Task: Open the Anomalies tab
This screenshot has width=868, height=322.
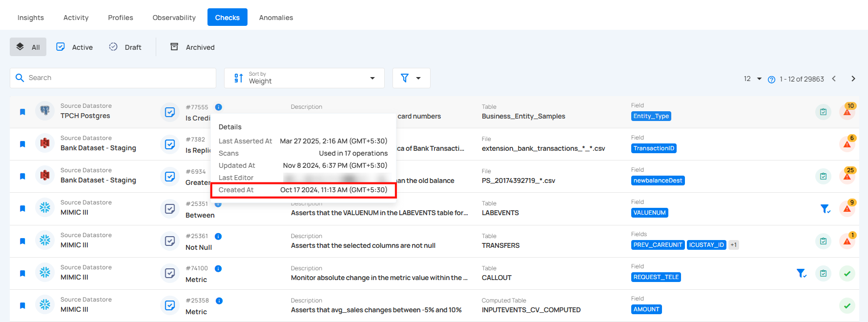Action: coord(276,18)
